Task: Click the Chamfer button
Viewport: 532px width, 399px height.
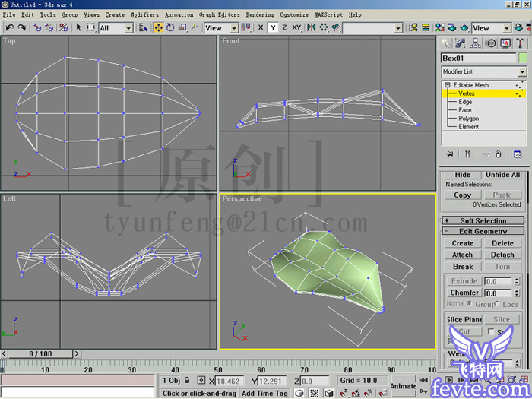Action: coord(464,293)
